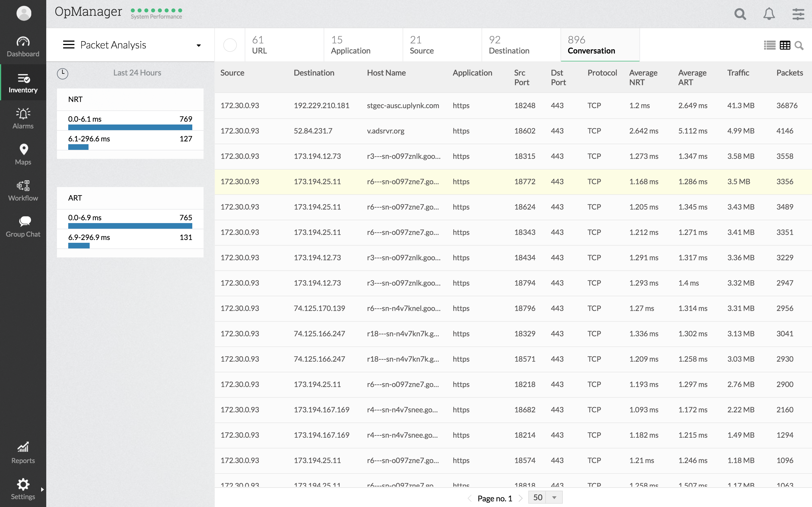The width and height of the screenshot is (812, 507).
Task: Click the notification bell icon
Action: coord(769,14)
